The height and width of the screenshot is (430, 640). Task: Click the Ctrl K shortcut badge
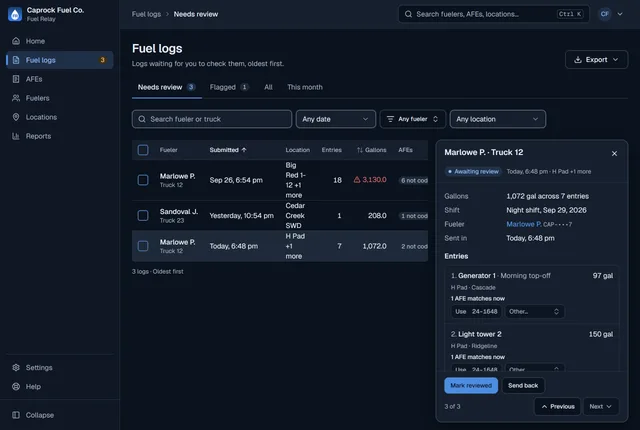click(x=570, y=14)
